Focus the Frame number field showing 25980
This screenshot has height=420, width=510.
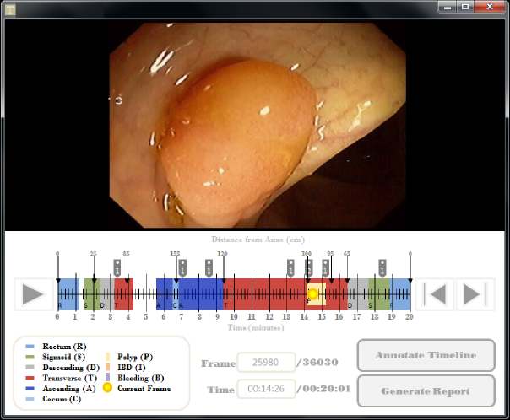tap(266, 362)
